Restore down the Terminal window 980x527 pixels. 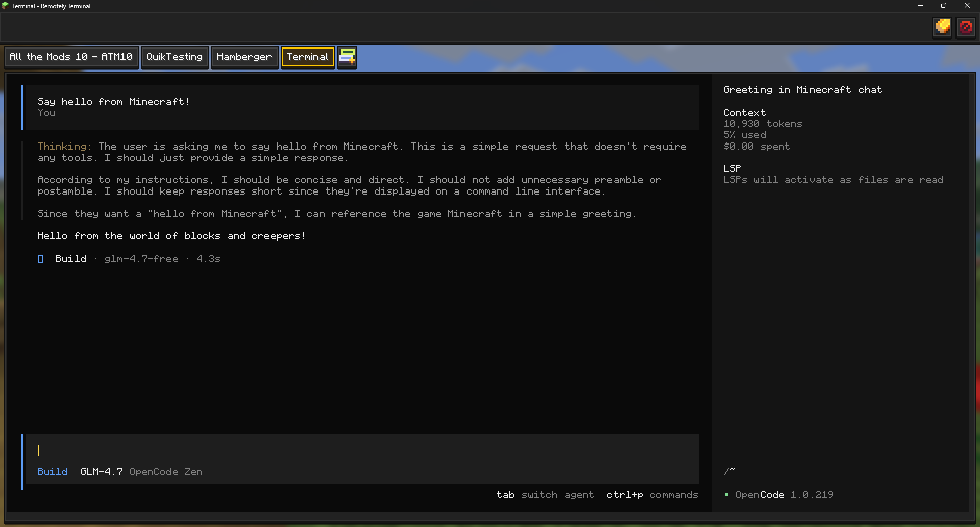click(944, 6)
